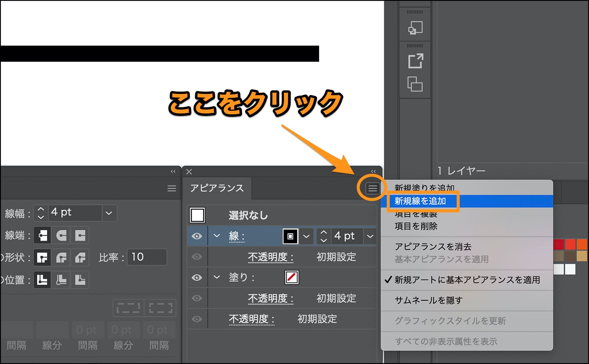Select the round cap icon
This screenshot has width=589, height=364.
click(61, 235)
